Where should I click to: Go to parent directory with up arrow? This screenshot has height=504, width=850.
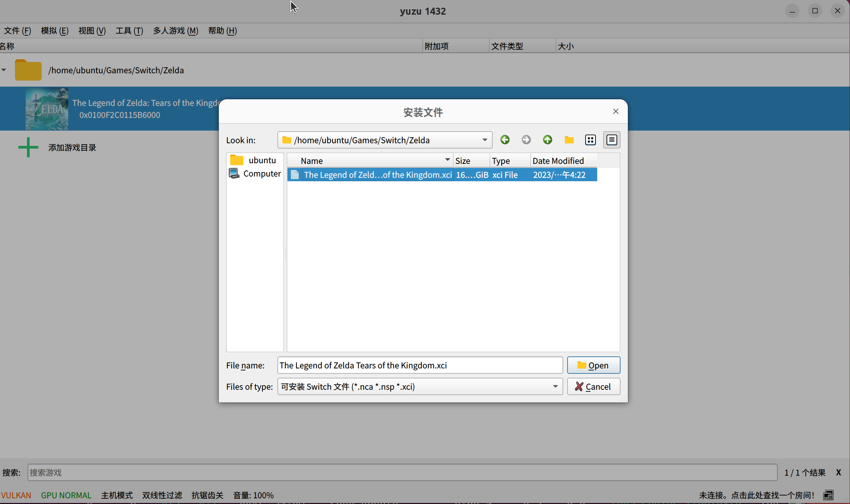(548, 140)
